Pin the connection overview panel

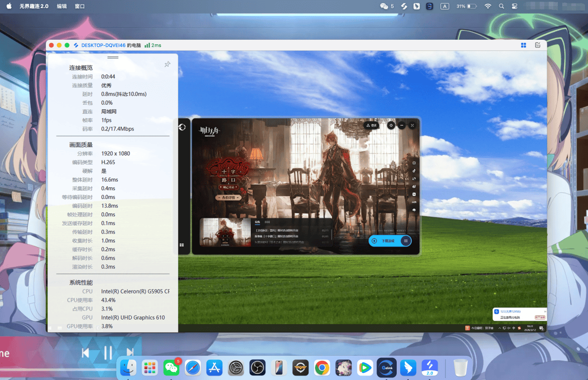[167, 64]
